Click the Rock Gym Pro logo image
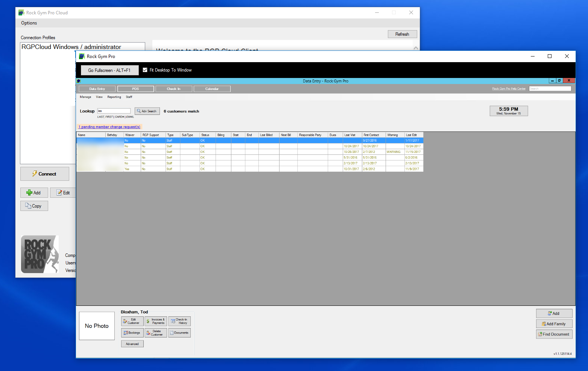The image size is (588, 371). [40, 254]
